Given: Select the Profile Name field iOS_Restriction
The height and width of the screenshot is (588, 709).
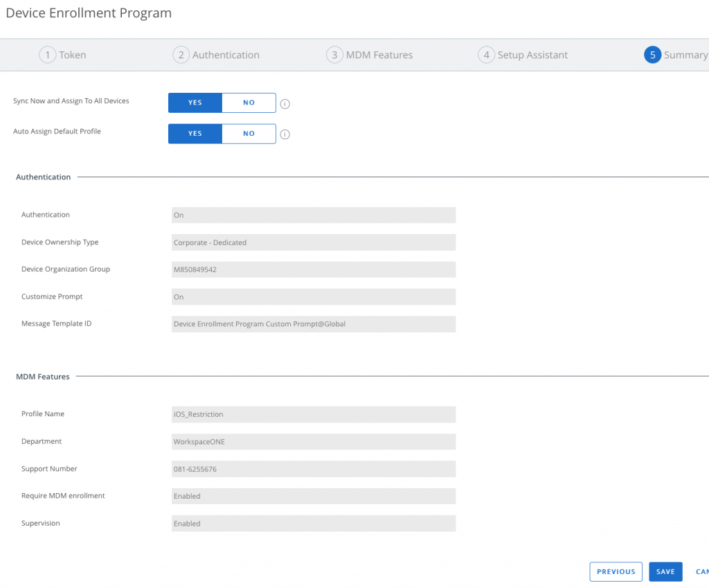Looking at the screenshot, I should tap(313, 414).
